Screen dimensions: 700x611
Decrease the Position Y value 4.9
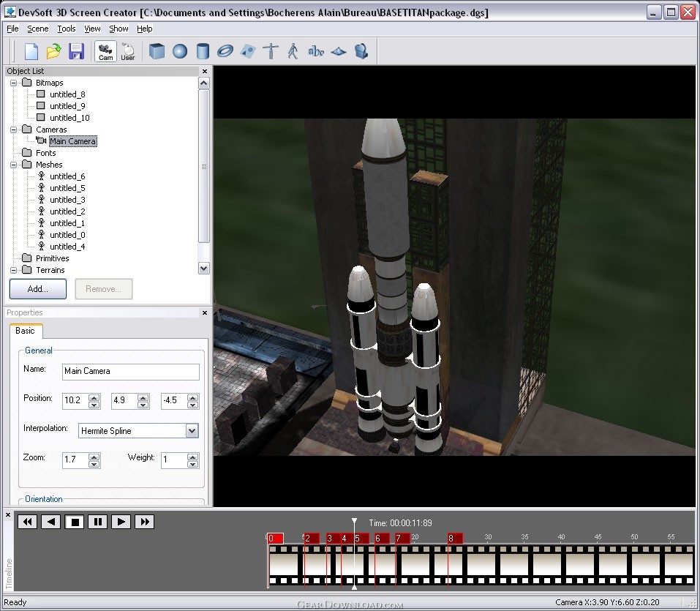(143, 405)
